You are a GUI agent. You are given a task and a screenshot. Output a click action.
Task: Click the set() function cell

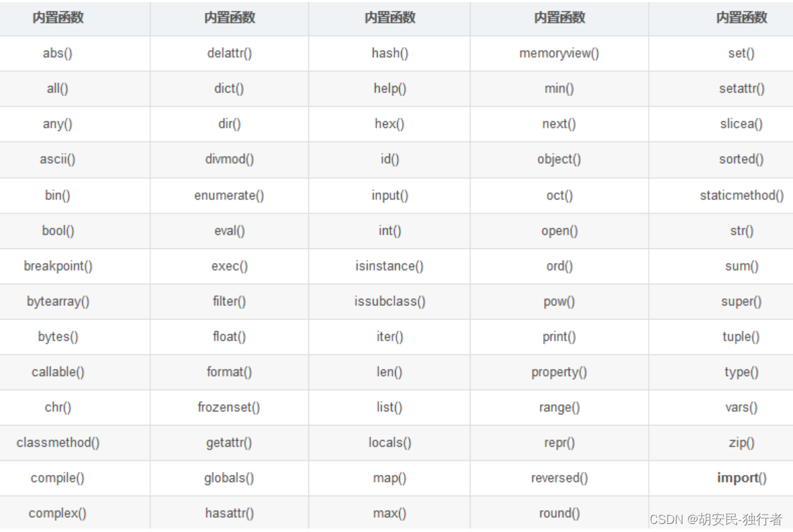click(x=741, y=53)
